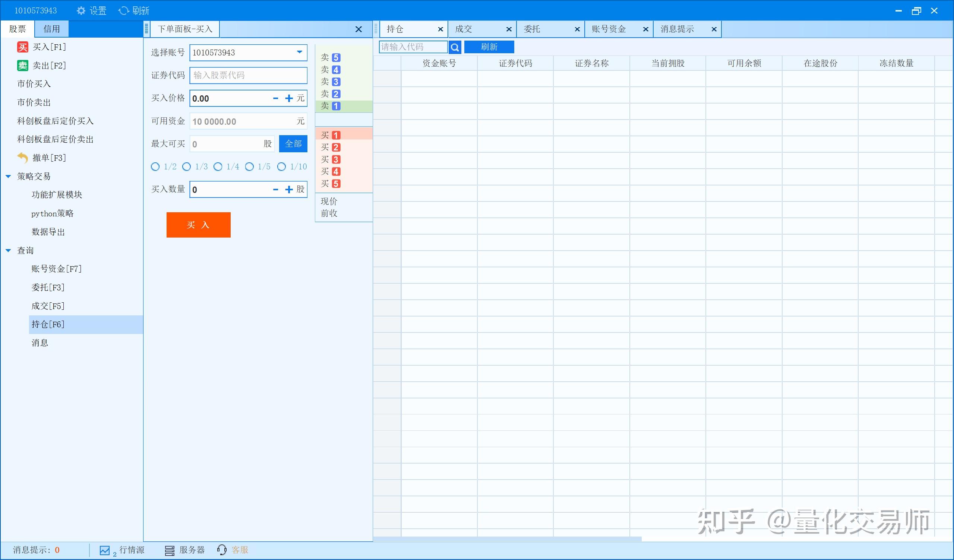Select the 1/3 quantity radio button
The height and width of the screenshot is (560, 954).
(187, 166)
